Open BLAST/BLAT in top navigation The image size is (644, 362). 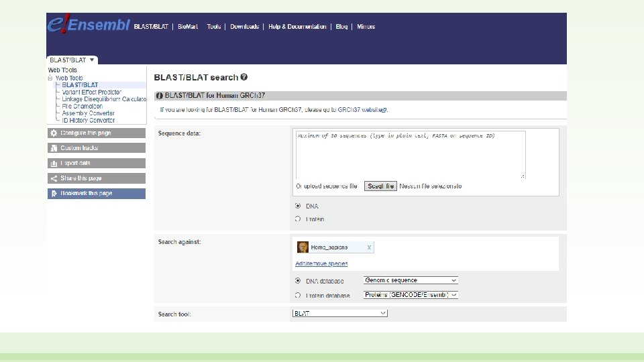pos(151,27)
